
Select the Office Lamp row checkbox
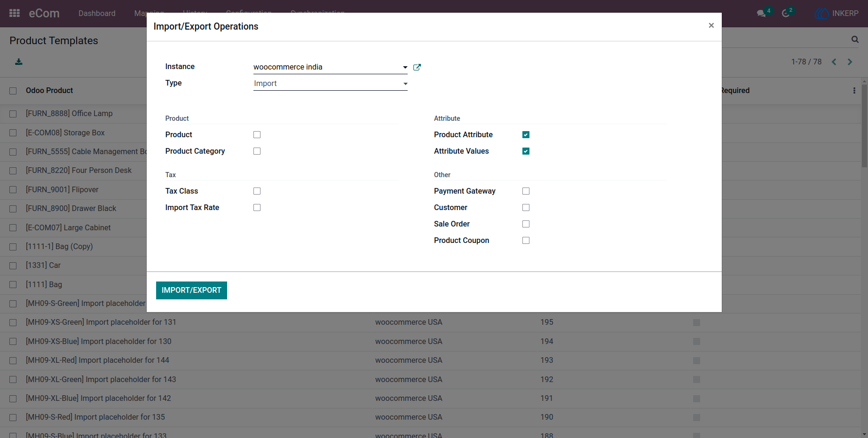13,114
